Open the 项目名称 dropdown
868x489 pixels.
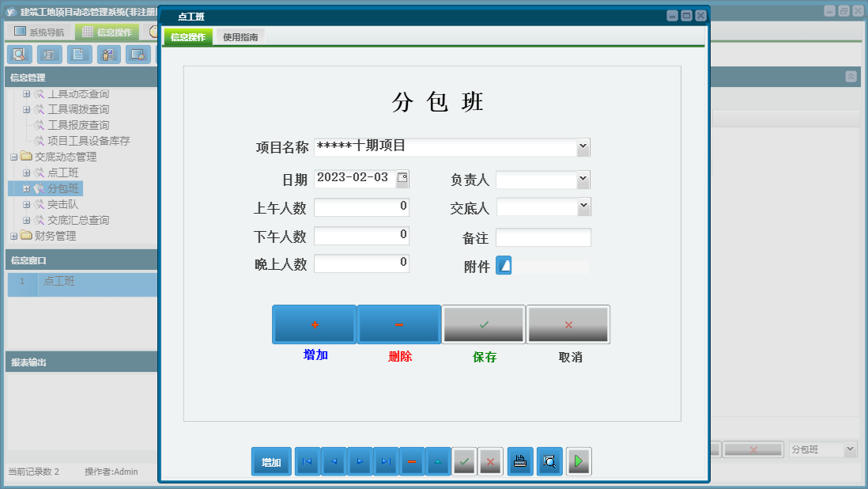[583, 146]
